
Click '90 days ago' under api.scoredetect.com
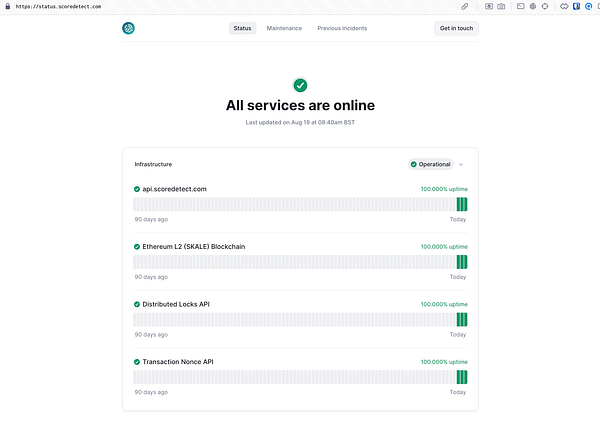[151, 220]
